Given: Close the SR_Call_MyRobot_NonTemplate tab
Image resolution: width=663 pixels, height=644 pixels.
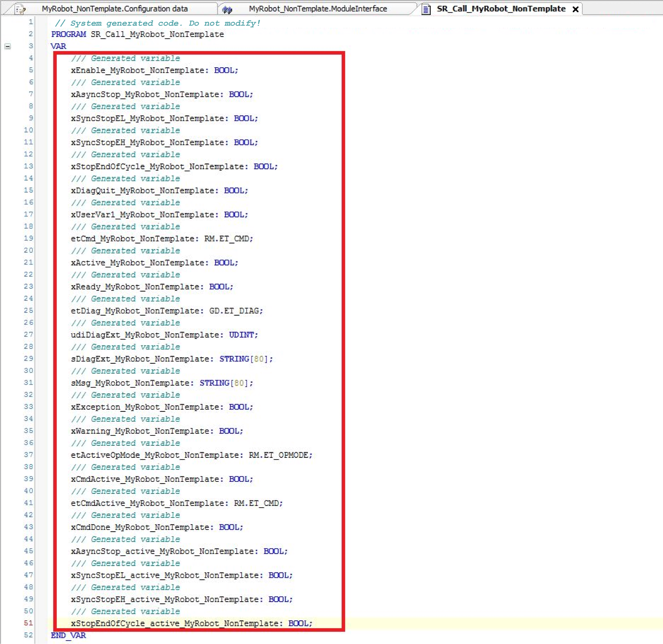Looking at the screenshot, I should tap(575, 9).
